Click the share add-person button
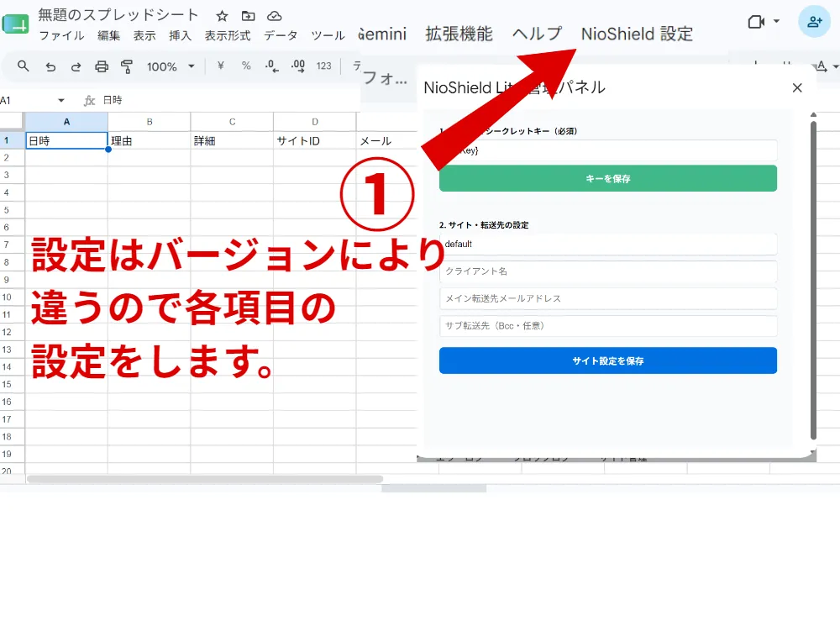Screen dimensions: 840x642 pyautogui.click(x=814, y=22)
